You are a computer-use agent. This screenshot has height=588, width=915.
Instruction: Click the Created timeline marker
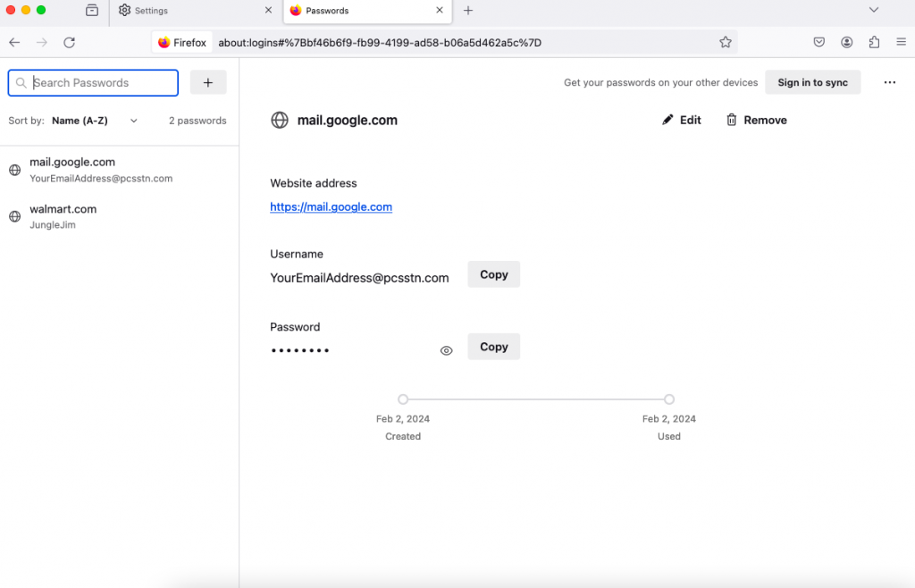(403, 399)
